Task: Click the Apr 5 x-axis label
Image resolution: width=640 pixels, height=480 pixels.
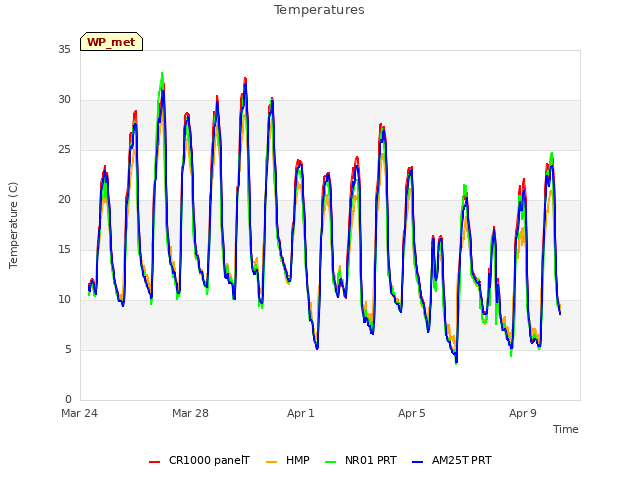Action: [412, 413]
